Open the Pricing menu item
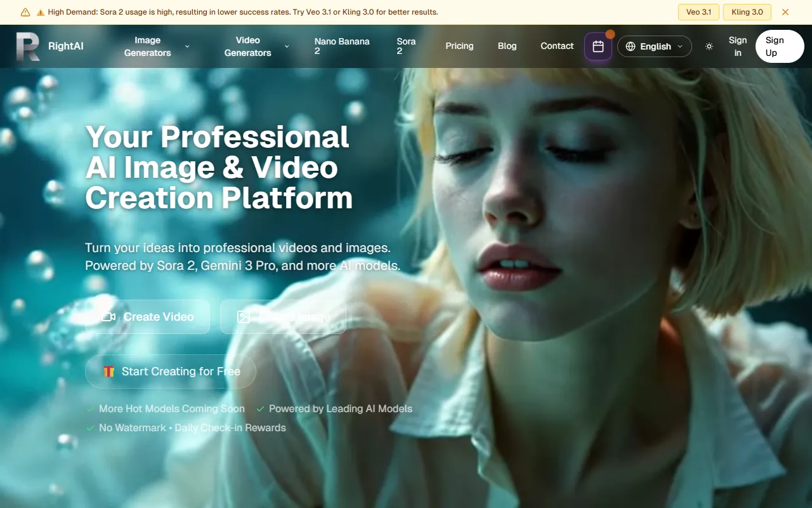This screenshot has width=812, height=508. pyautogui.click(x=459, y=46)
